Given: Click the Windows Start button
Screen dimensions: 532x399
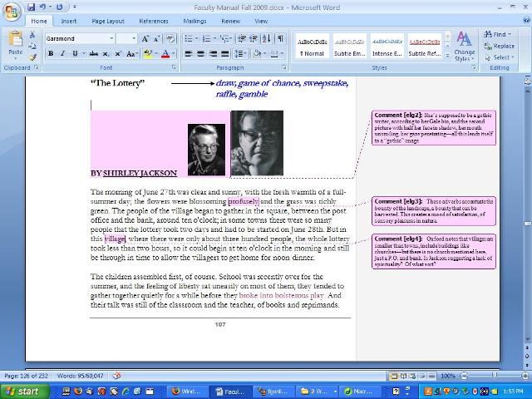Looking at the screenshot, I should coord(23,391).
